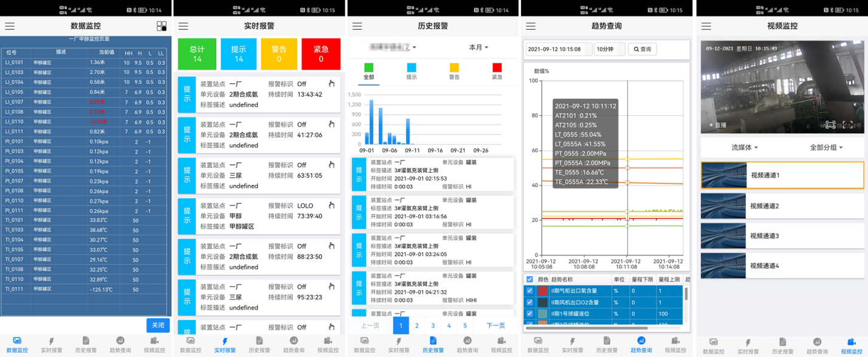Open the 本月 period dropdown

(478, 47)
